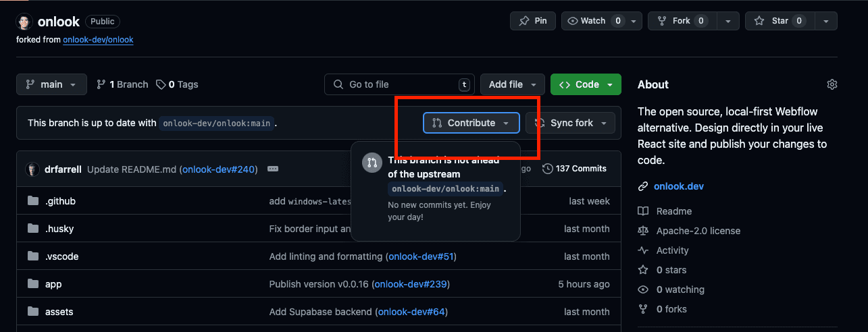Open the Apache-2.0 license link

click(x=698, y=231)
